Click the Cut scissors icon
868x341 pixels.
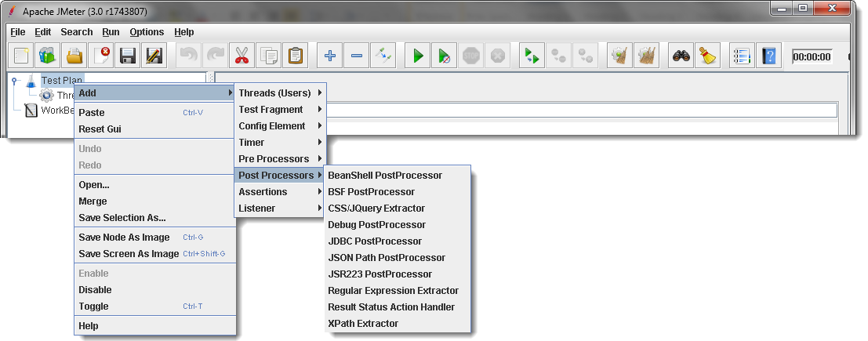point(241,56)
